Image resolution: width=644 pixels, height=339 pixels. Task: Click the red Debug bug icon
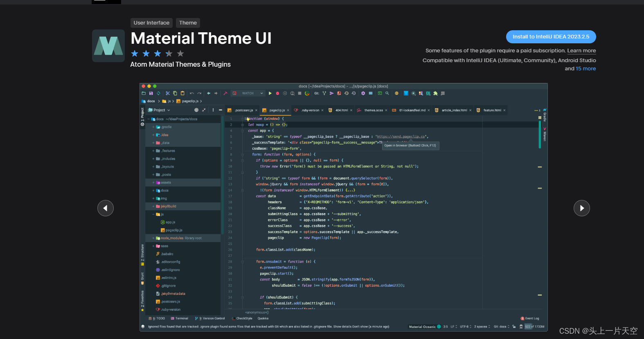coord(277,93)
